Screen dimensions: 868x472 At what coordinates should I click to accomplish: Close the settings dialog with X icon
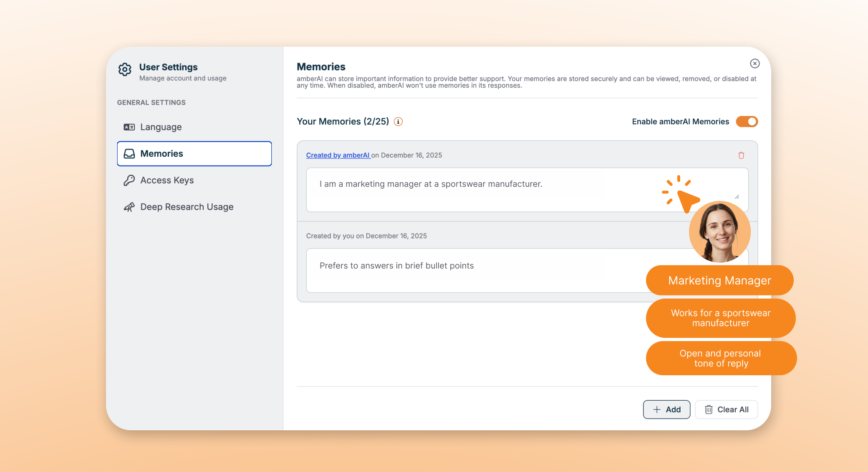click(x=754, y=63)
